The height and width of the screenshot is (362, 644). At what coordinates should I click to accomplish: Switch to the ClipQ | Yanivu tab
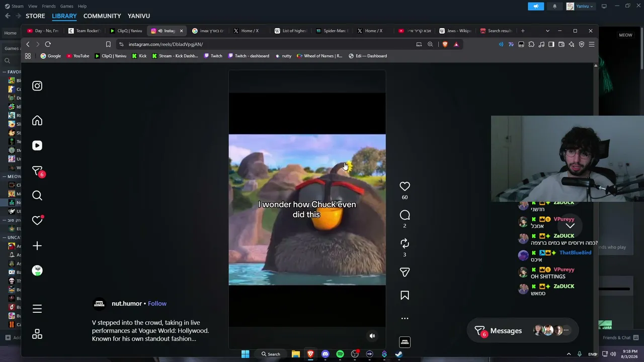click(x=126, y=31)
